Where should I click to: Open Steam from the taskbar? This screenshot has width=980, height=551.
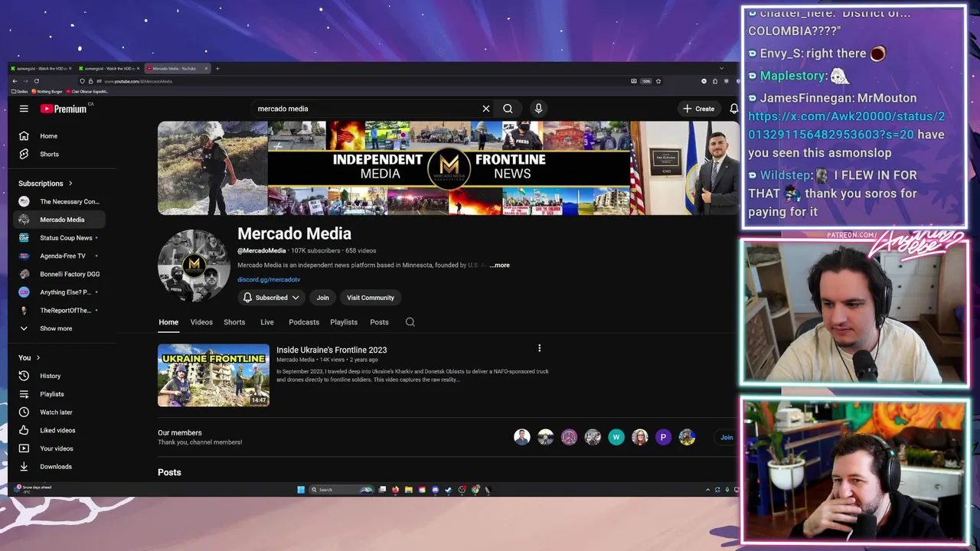[449, 490]
